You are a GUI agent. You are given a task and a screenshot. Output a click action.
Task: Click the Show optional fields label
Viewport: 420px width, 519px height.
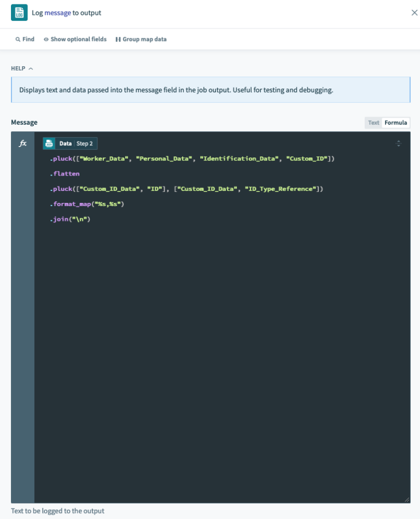[78, 39]
